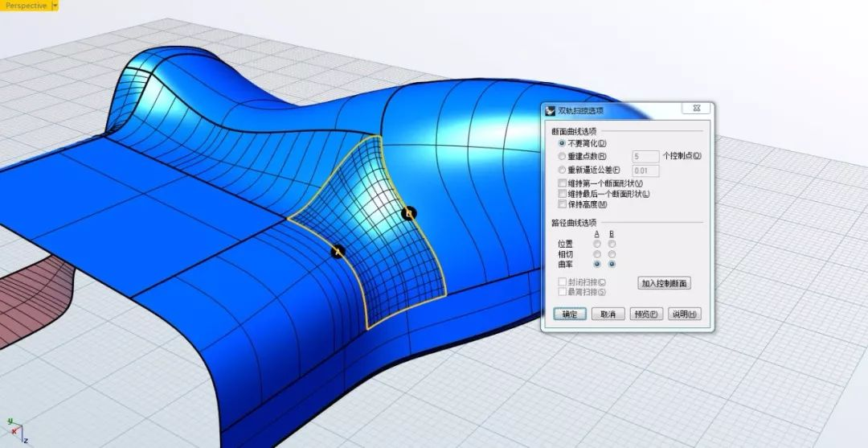
Task: Enable 维持第一个断面形状 checkbox
Action: pyautogui.click(x=563, y=183)
